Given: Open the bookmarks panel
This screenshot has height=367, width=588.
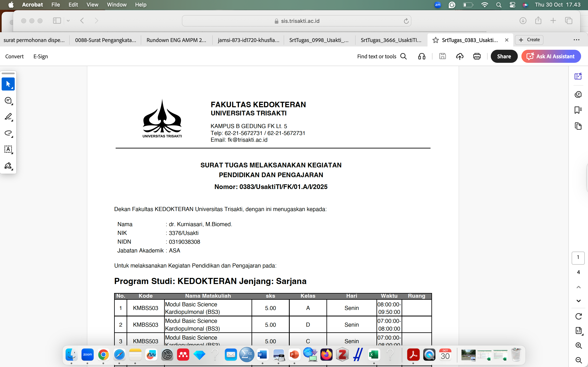Looking at the screenshot, I should pyautogui.click(x=578, y=110).
